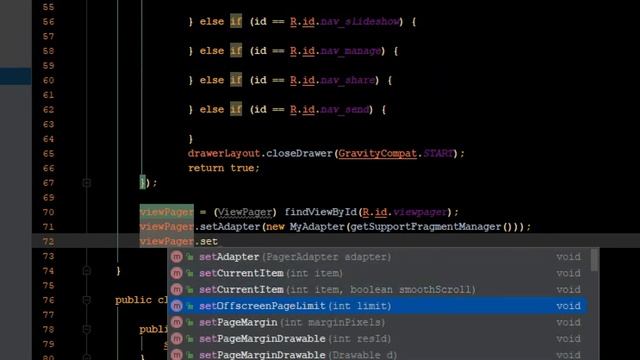
Task: Click the closeDrawer method call
Action: [300, 153]
